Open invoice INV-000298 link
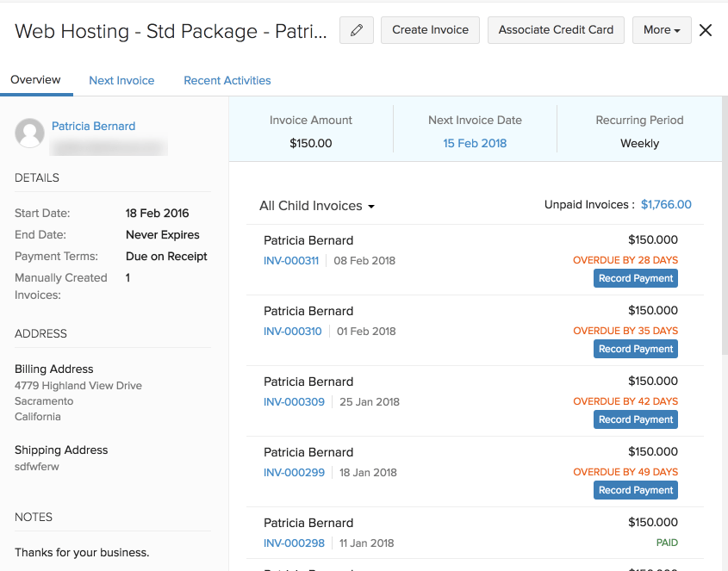 point(294,543)
